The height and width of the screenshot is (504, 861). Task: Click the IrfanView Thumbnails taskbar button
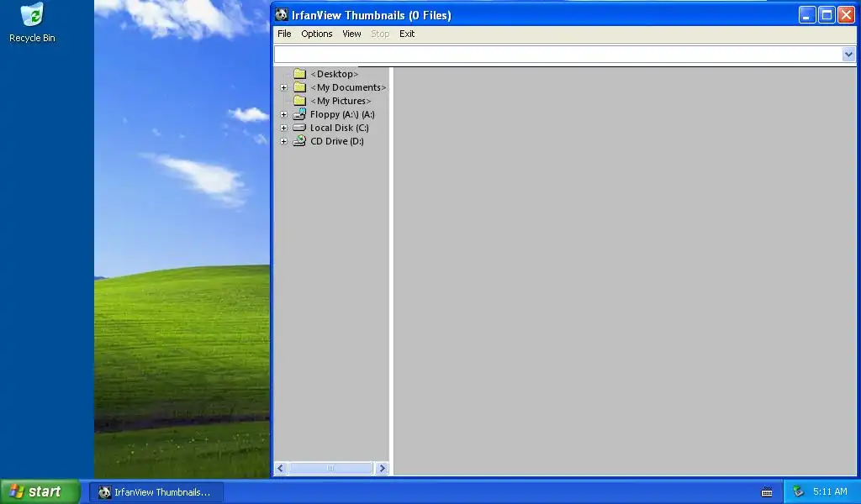(156, 492)
